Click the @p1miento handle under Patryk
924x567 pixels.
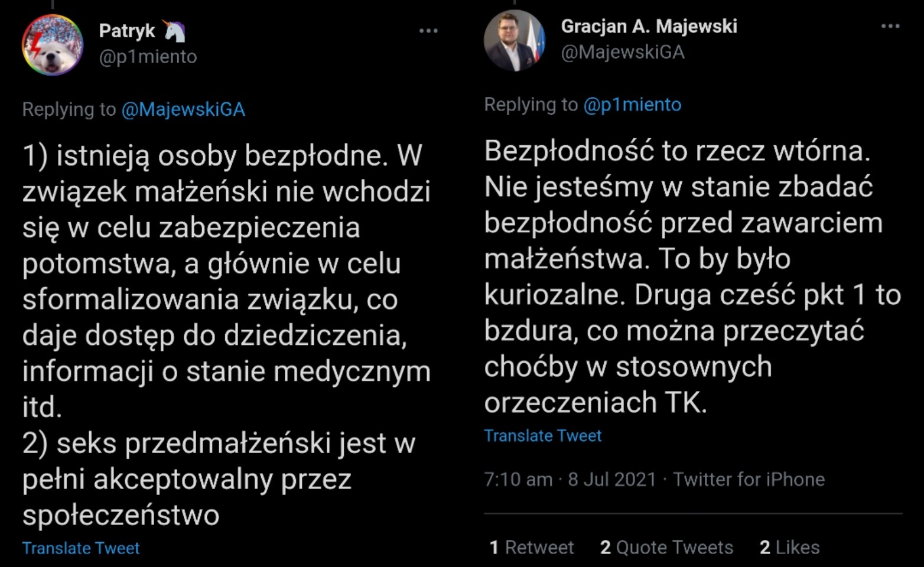[148, 57]
